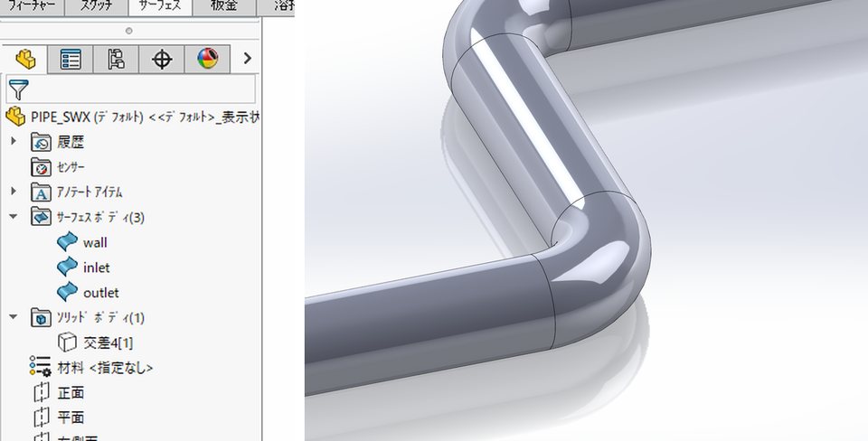Collapse the サーフェス ボディ(3) folder

pyautogui.click(x=14, y=216)
